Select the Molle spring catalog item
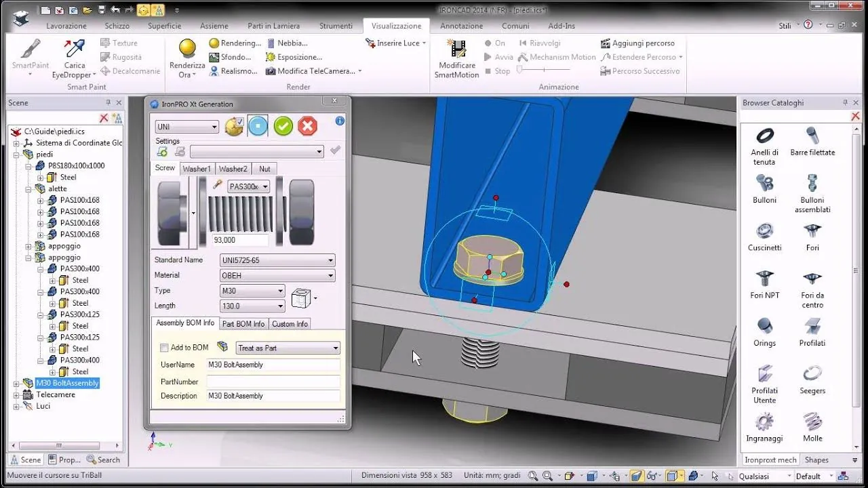The width and height of the screenshot is (868, 488). [812, 427]
